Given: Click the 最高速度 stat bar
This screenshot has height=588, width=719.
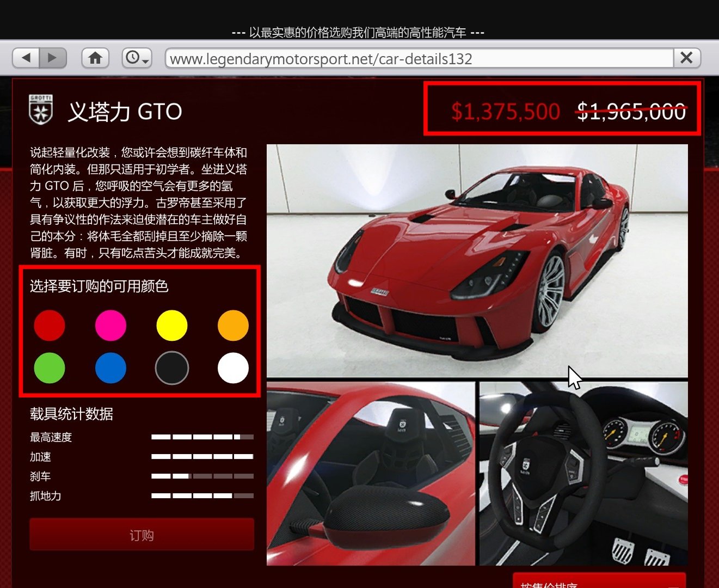Looking at the screenshot, I should click(202, 437).
